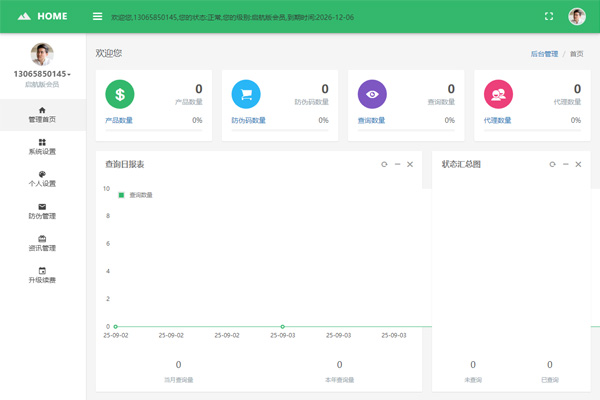Click the green dollar product icon
600x400 pixels.
pos(120,94)
